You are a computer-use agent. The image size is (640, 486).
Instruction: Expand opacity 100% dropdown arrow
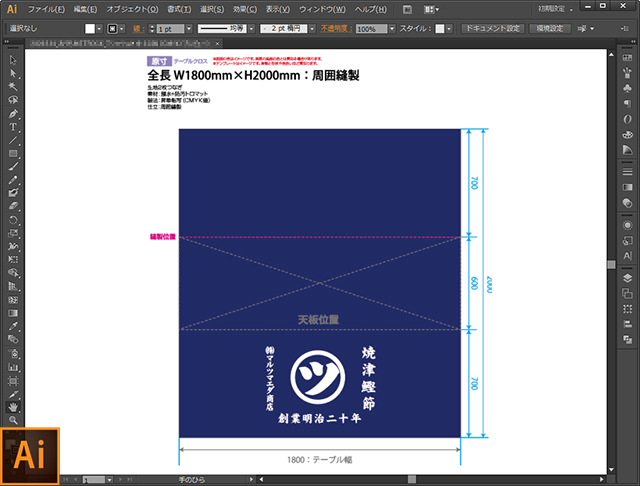(392, 29)
